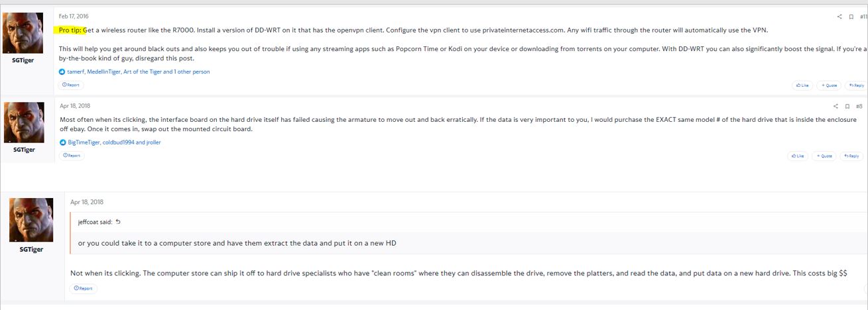Open SGTiger's avatar on the last post
The width and height of the screenshot is (868, 310).
click(x=31, y=219)
